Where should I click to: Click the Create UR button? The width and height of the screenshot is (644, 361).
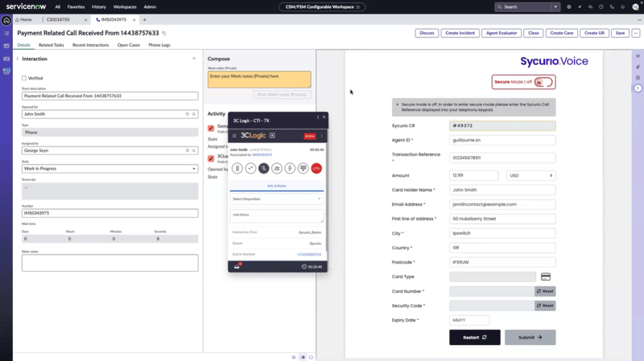pyautogui.click(x=594, y=33)
